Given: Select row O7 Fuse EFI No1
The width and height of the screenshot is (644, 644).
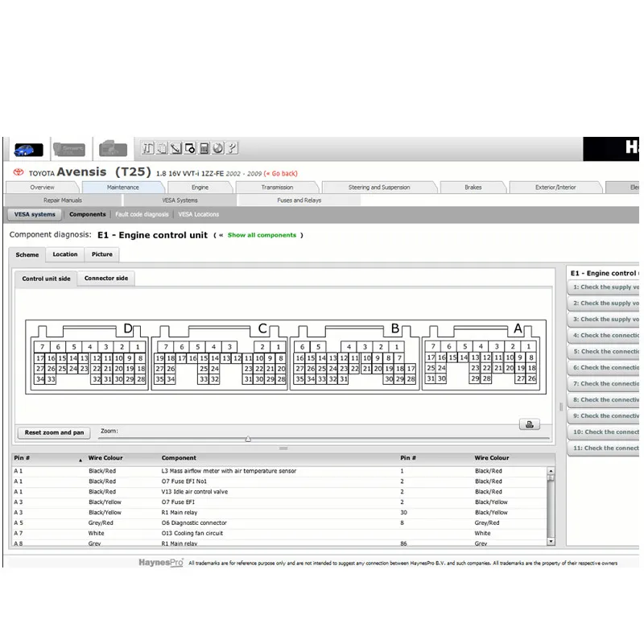Looking at the screenshot, I should pos(280,481).
